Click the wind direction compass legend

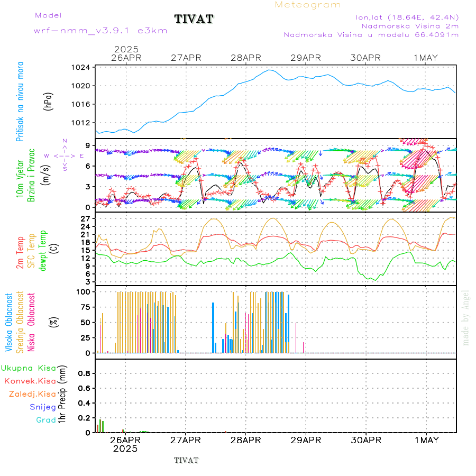tap(65, 155)
